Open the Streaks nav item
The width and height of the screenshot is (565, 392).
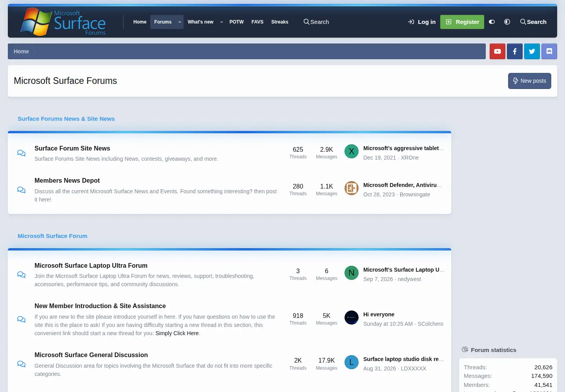pos(280,22)
